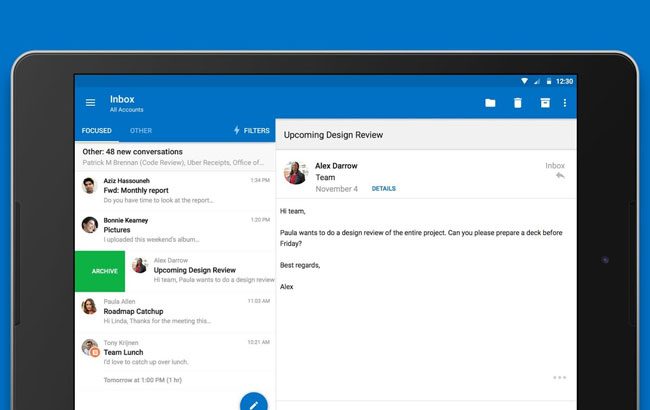This screenshot has width=650, height=410.
Task: Open Aziz Hassouneh's Fwd: Monthly report email
Action: 175,191
